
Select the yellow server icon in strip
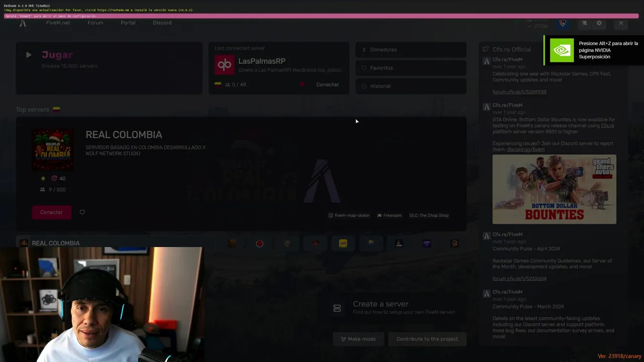pos(343,243)
